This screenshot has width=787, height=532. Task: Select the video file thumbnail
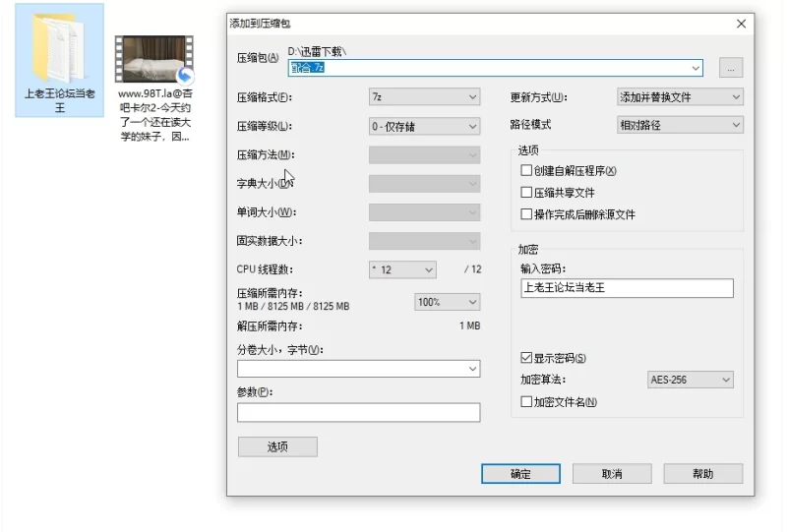(x=153, y=60)
